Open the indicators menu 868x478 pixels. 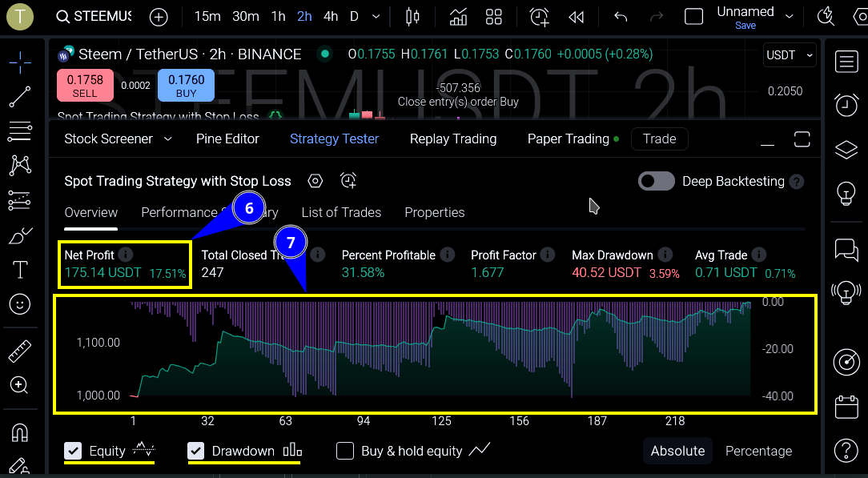coord(458,17)
